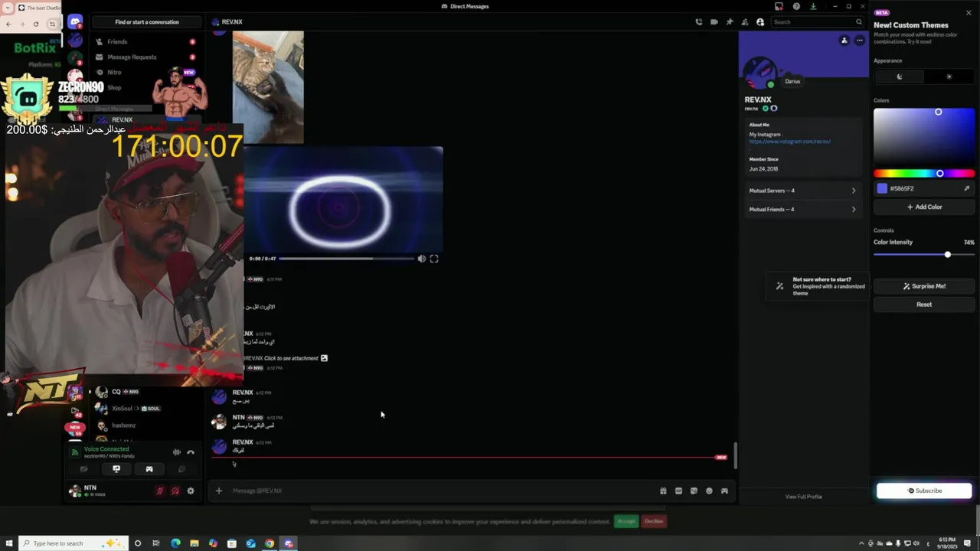Image resolution: width=980 pixels, height=551 pixels.
Task: Disconnect from voice call icon
Action: 191,452
